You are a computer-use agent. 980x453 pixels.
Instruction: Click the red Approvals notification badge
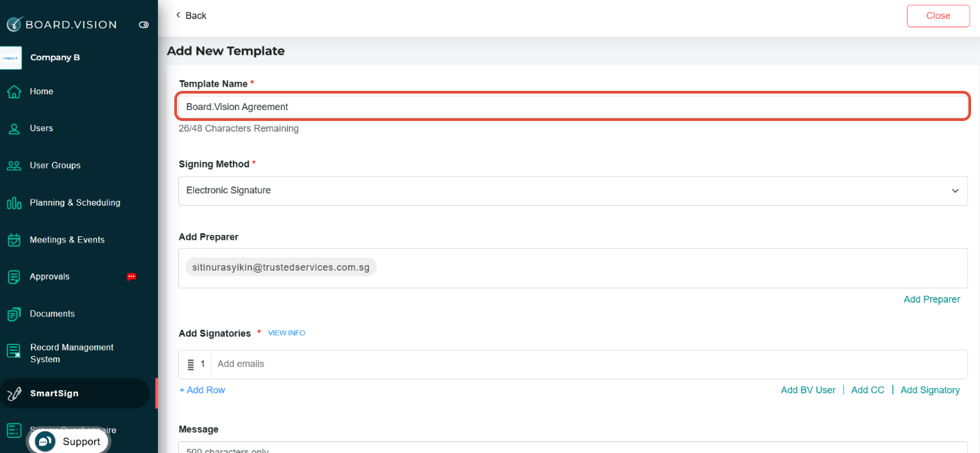point(132,277)
